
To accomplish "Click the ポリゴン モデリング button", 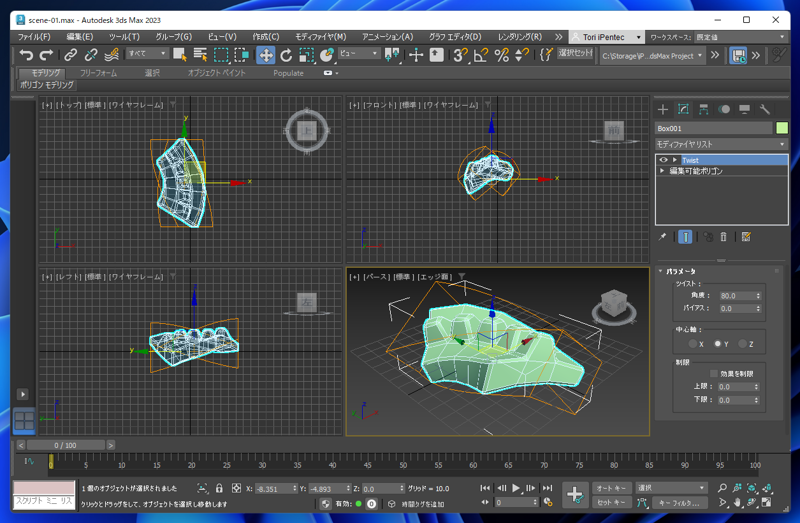I will pos(47,85).
